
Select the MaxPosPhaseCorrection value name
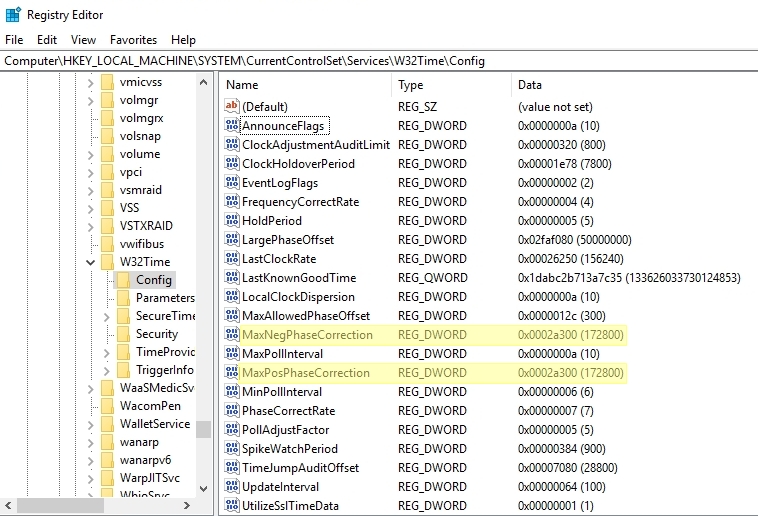point(305,373)
